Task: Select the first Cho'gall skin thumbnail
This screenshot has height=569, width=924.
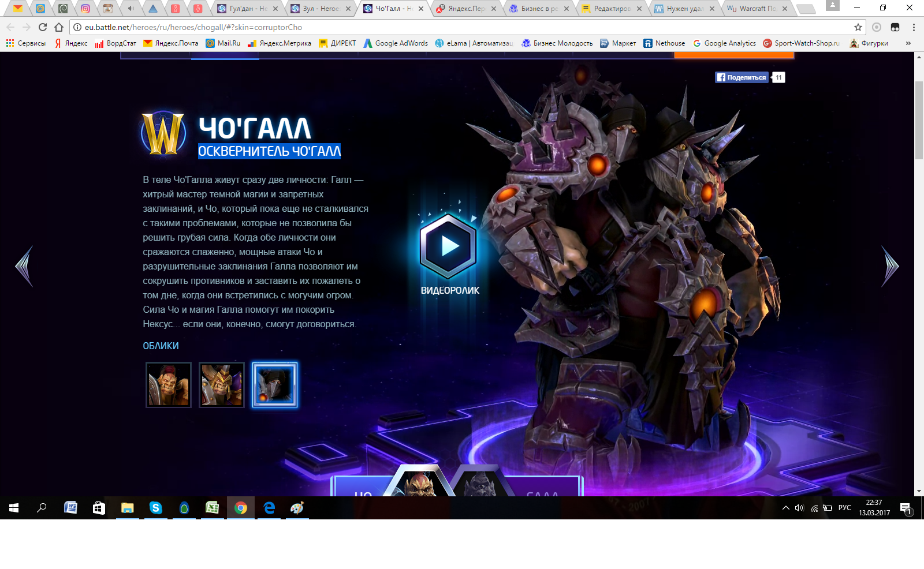Action: 169,385
